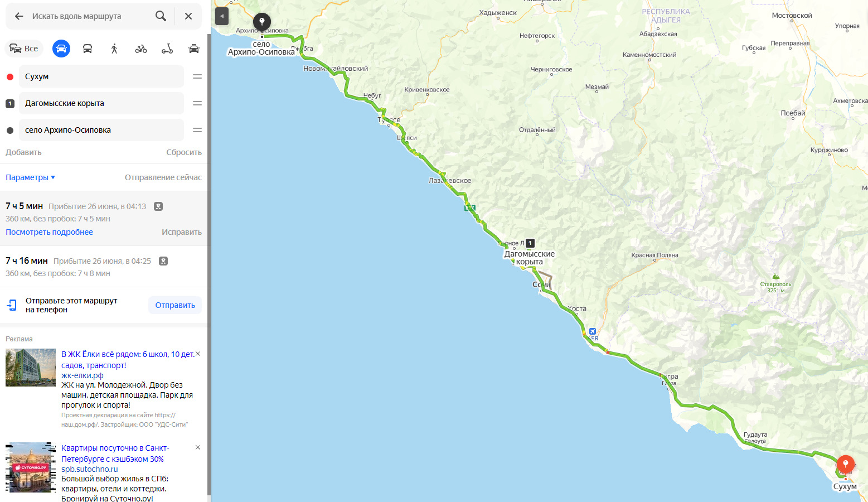This screenshot has width=868, height=502.
Task: Click the toll icon on second route
Action: 163,261
